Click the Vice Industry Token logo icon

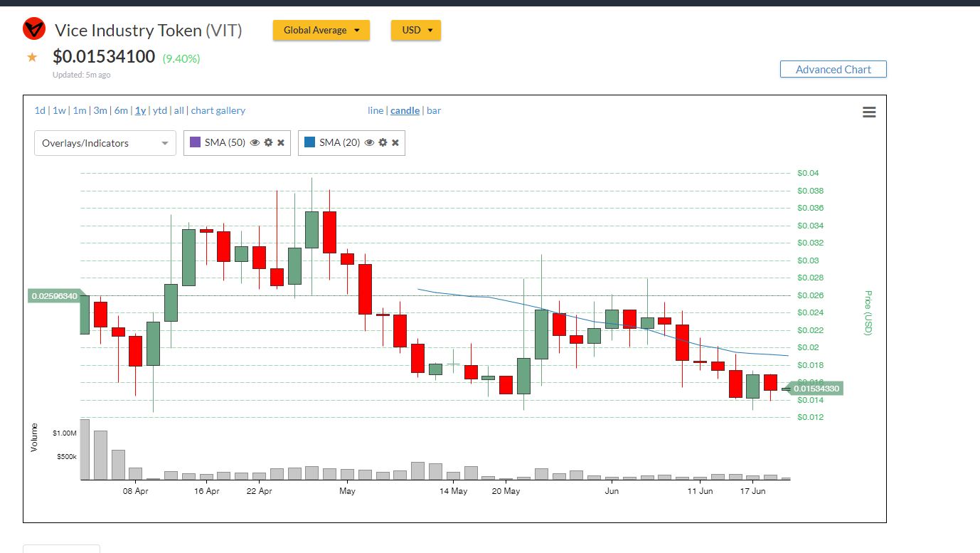34,30
